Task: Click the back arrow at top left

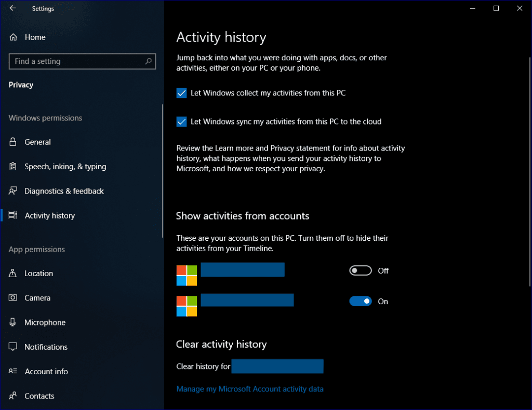Action: tap(12, 8)
